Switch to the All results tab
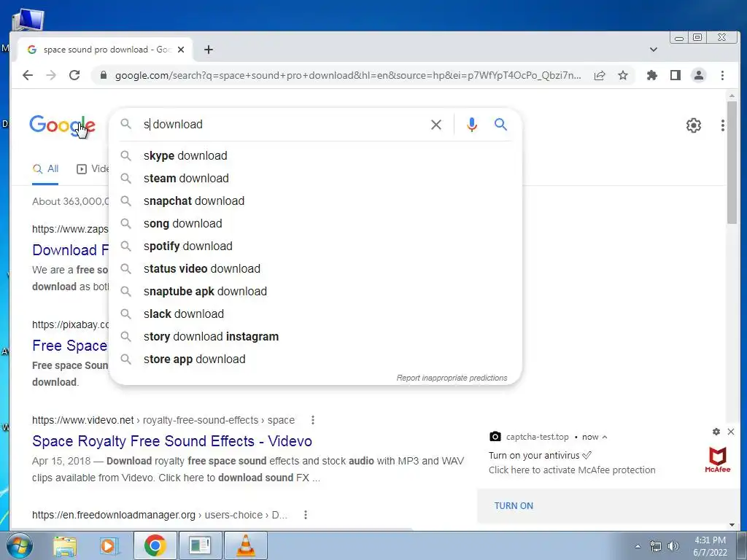The image size is (747, 560). pyautogui.click(x=45, y=169)
